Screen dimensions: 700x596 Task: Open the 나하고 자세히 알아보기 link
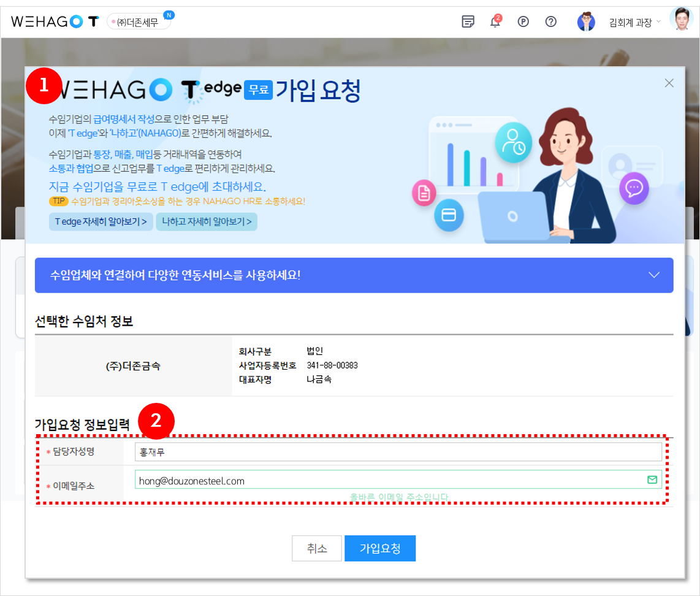click(207, 222)
